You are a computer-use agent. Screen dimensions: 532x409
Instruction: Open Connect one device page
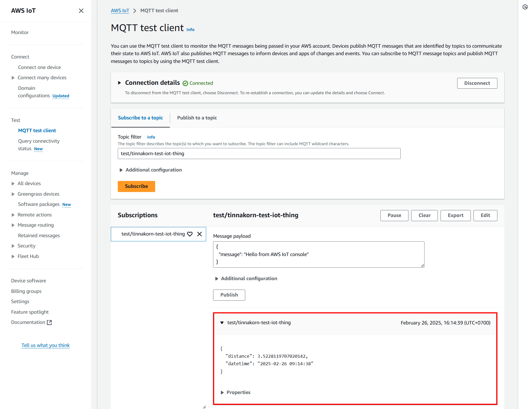point(39,67)
